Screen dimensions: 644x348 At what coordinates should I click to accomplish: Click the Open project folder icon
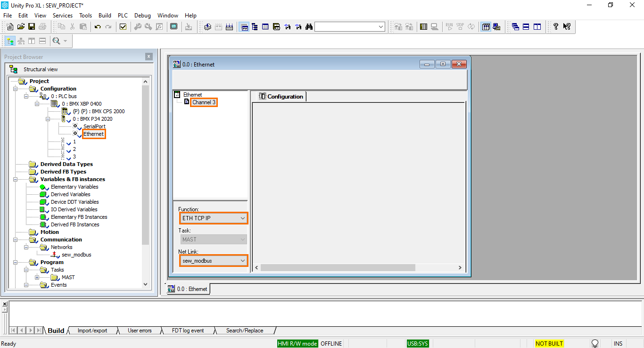click(x=21, y=27)
